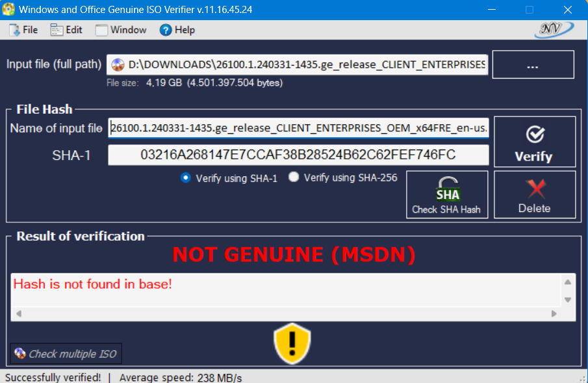Click the NV logo icon

click(x=554, y=29)
